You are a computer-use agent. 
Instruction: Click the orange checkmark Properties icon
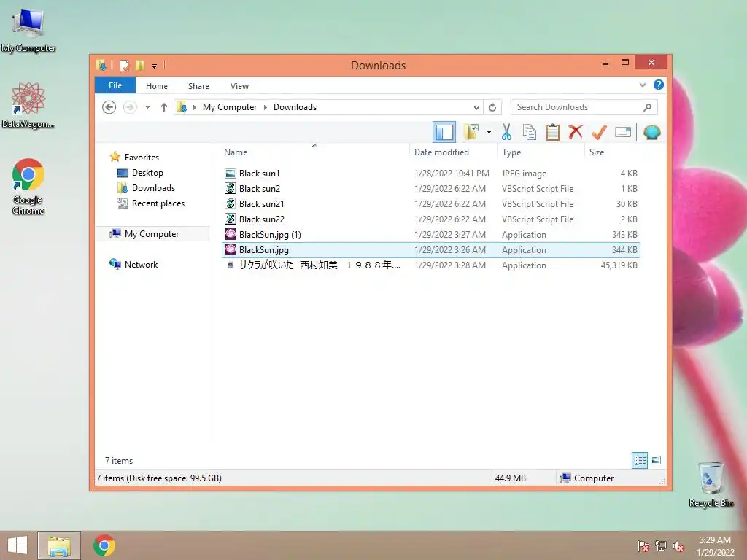(599, 132)
